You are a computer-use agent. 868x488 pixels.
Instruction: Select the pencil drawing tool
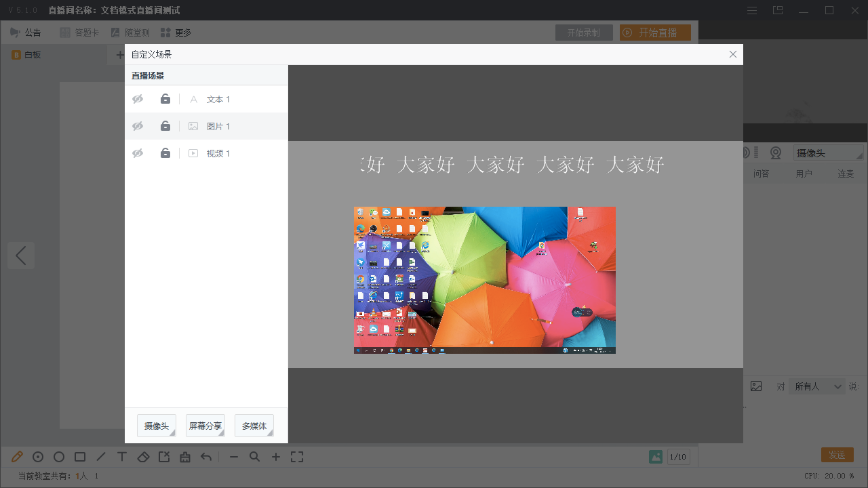pos(17,457)
